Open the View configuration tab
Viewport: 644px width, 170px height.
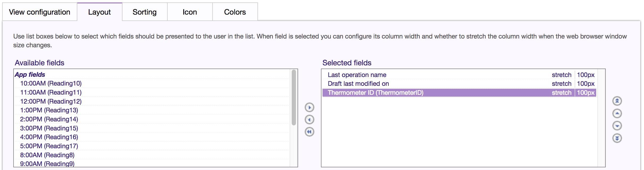tap(40, 12)
